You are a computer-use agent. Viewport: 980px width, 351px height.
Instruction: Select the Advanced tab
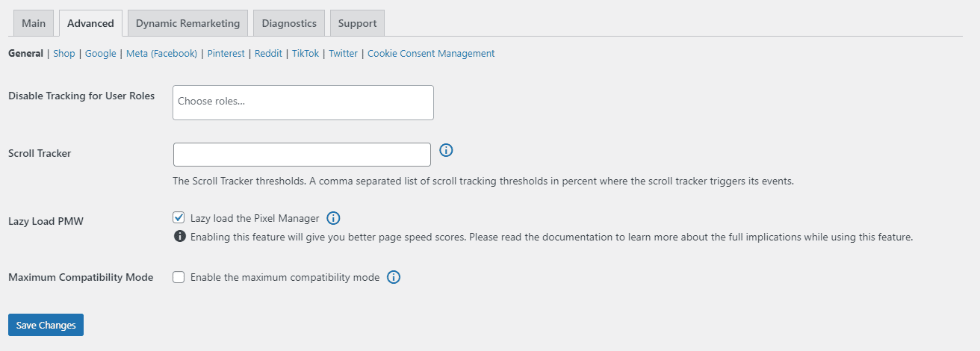(90, 23)
